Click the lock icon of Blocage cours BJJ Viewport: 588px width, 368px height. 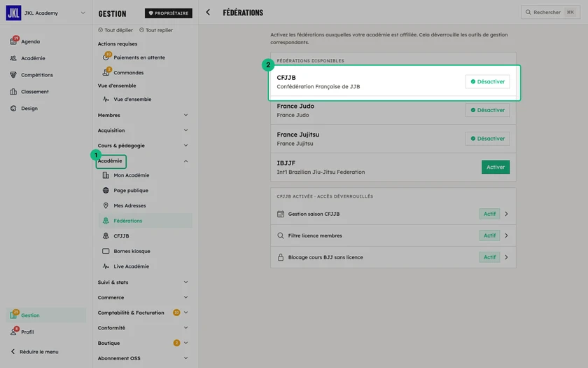click(x=281, y=257)
